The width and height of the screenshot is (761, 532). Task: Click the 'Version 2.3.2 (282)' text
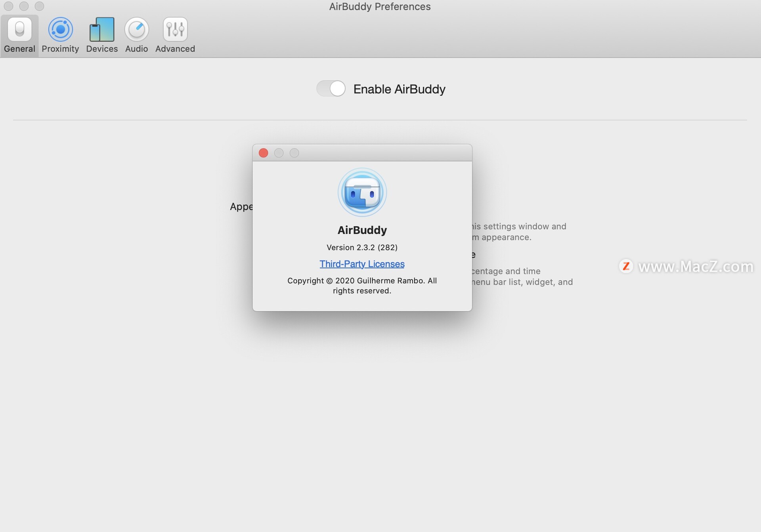362,247
